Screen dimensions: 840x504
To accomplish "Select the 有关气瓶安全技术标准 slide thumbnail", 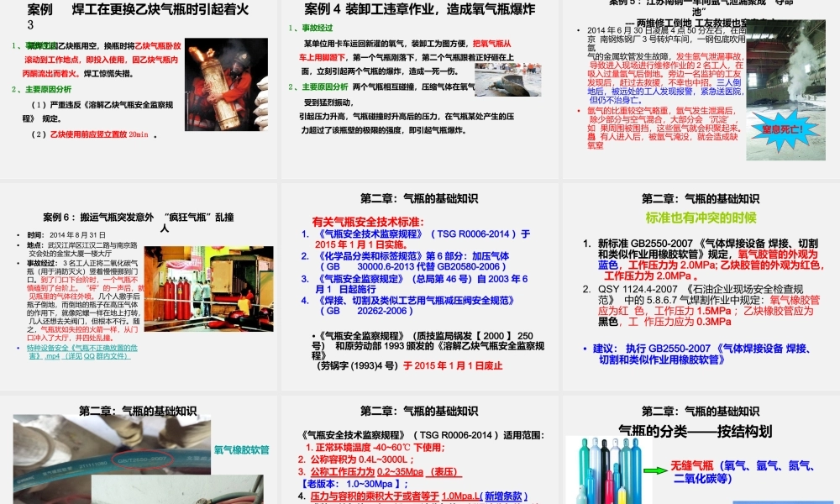I will pos(419,287).
